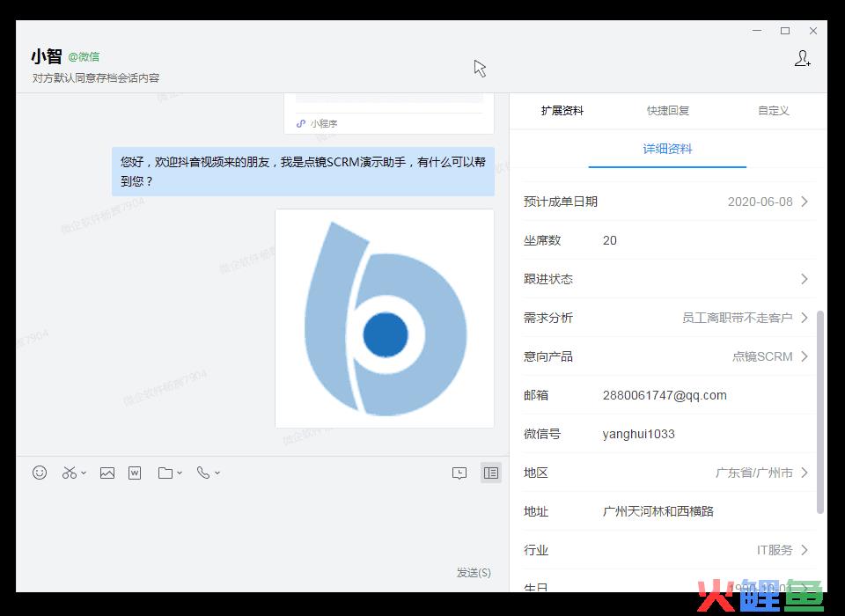The image size is (845, 616).
Task: Expand the 跟进状态 row chevron
Action: tap(804, 279)
